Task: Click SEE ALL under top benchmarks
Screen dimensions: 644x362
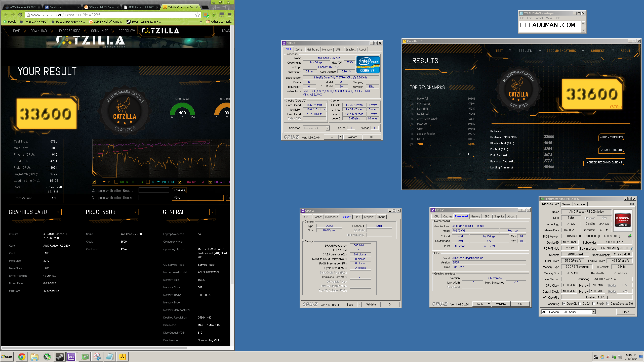Action: click(x=465, y=154)
